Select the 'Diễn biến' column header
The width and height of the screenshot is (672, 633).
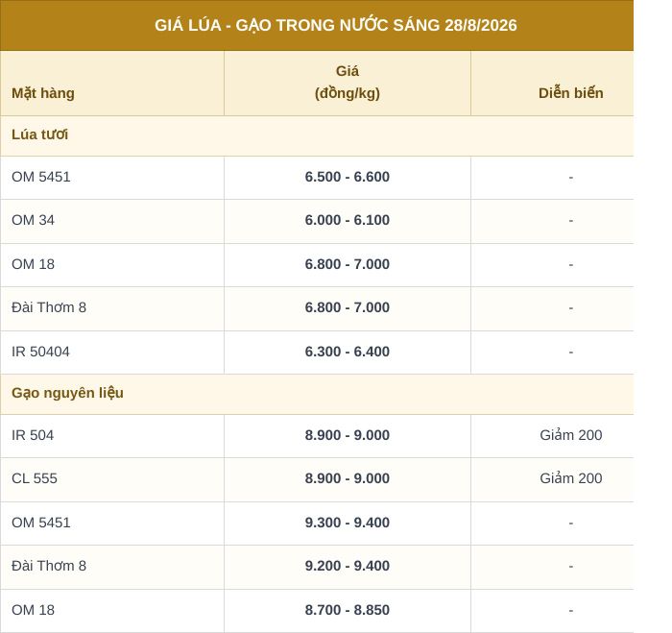(570, 93)
